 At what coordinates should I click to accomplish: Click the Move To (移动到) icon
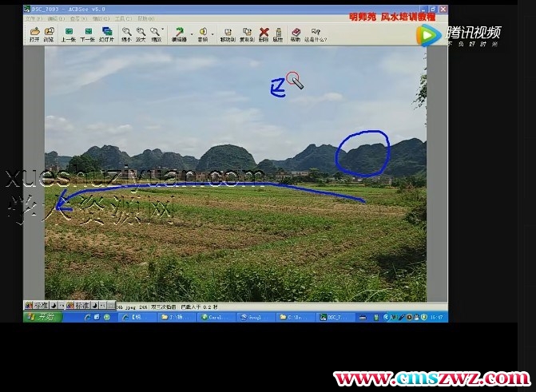pyautogui.click(x=228, y=34)
